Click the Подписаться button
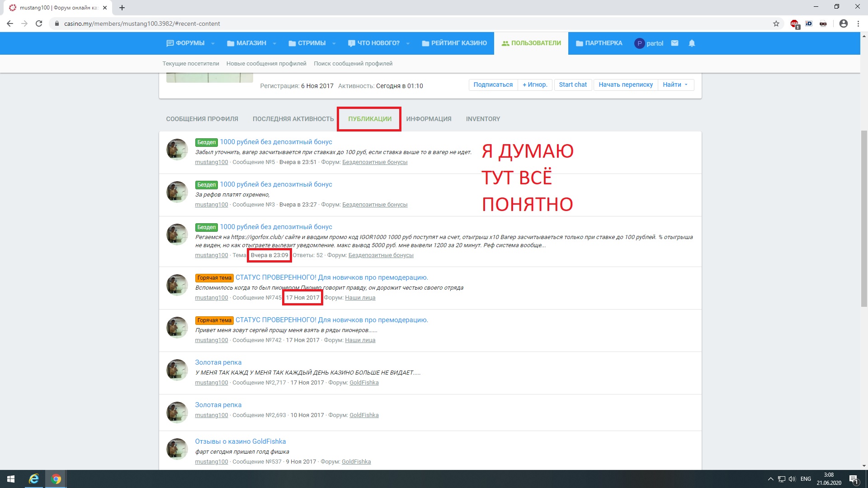 493,84
